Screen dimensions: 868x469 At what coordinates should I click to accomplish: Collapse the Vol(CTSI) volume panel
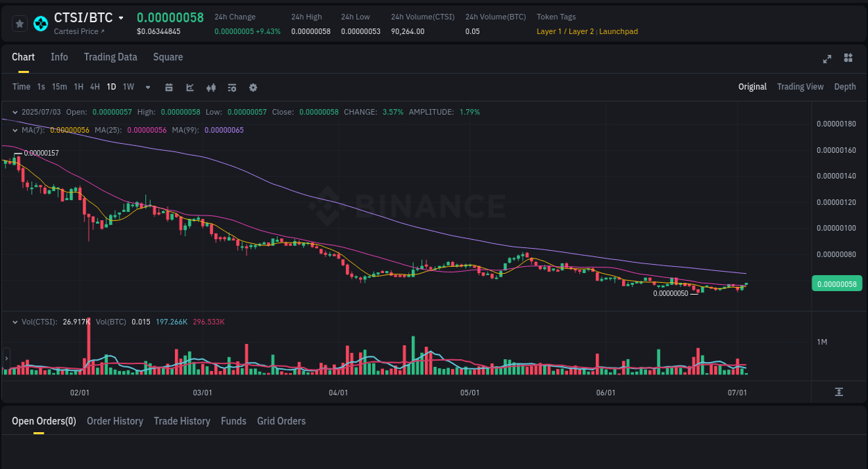pyautogui.click(x=14, y=322)
